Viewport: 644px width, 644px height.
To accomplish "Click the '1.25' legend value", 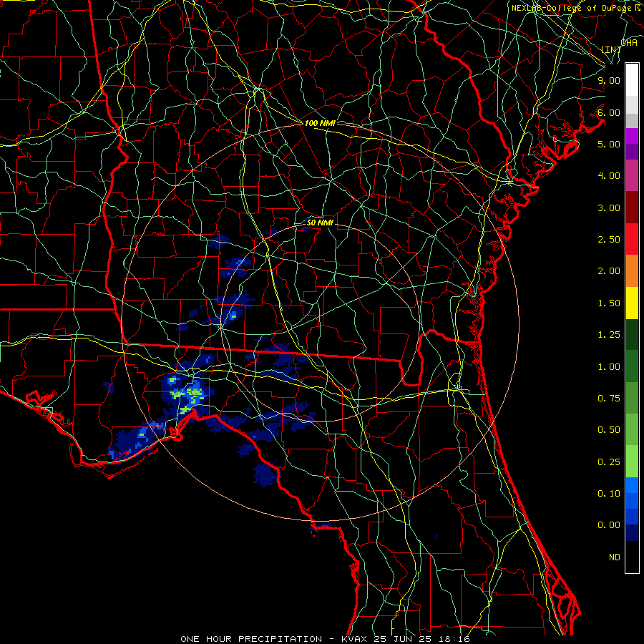I will coord(609,335).
